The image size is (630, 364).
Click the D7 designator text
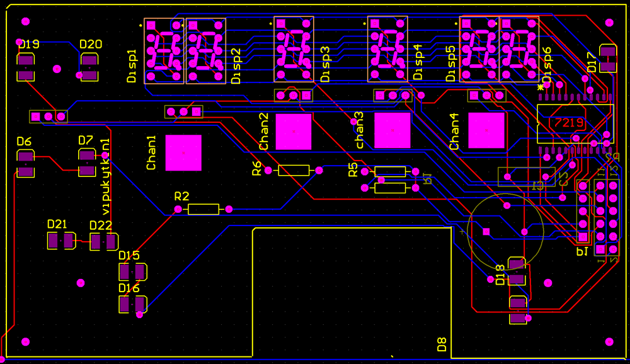pos(86,140)
